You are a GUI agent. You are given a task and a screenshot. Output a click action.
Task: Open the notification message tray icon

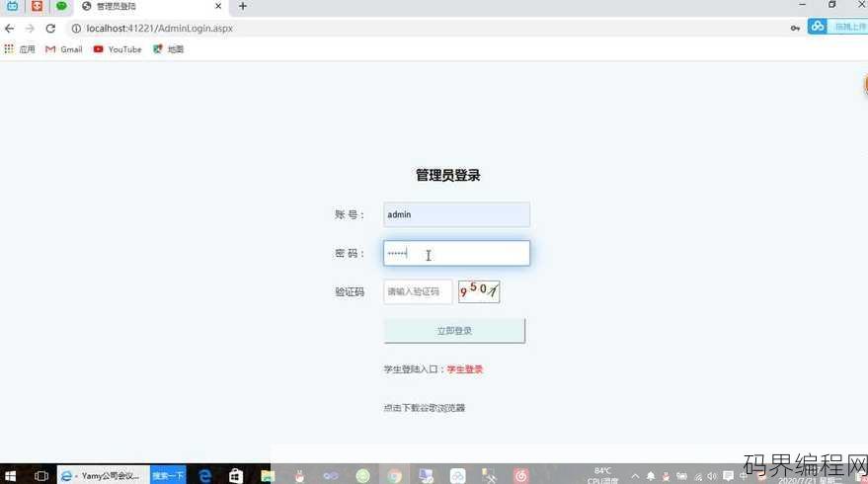pos(729,476)
